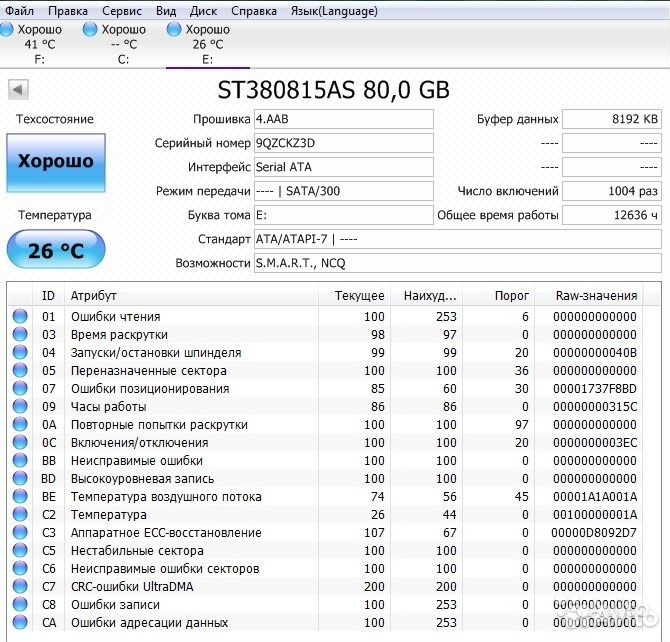Open the Справка menu
Screen dimensions: 670x642
(254, 11)
